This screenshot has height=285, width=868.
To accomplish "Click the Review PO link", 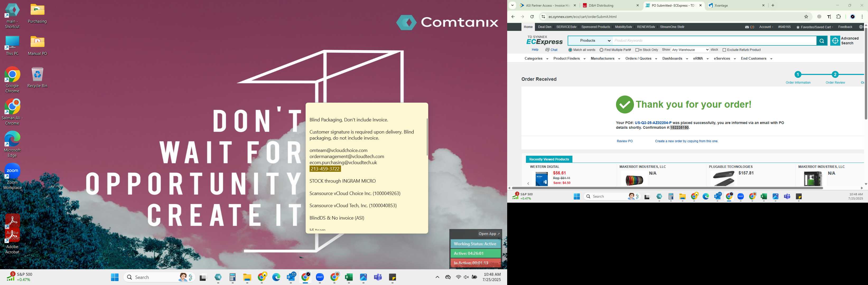I will (x=624, y=141).
